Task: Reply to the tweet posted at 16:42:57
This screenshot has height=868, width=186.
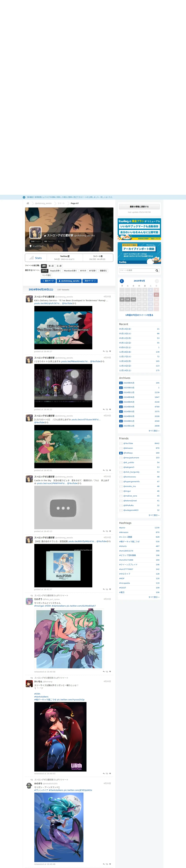Action: pyautogui.click(x=104, y=589)
